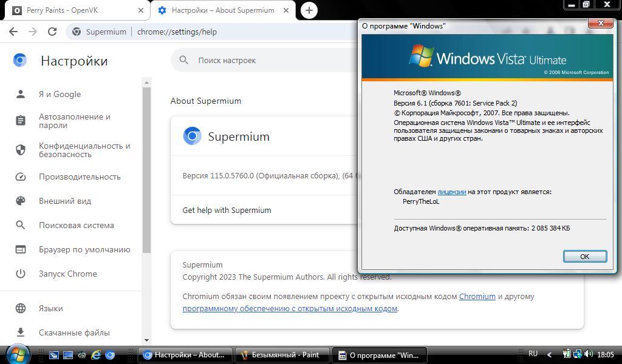Image resolution: width=622 pixels, height=364 pixels.
Task: Click OK in the About Windows dialog
Action: (585, 256)
